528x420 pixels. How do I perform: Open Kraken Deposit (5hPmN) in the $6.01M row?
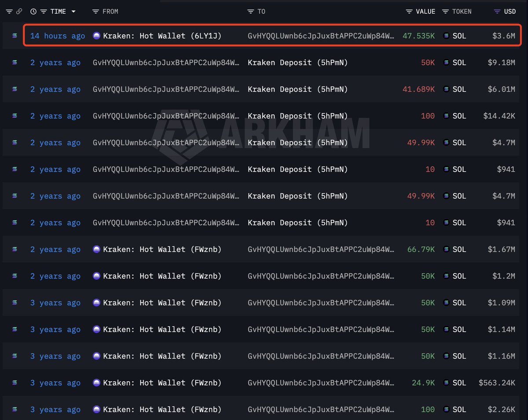tap(298, 89)
